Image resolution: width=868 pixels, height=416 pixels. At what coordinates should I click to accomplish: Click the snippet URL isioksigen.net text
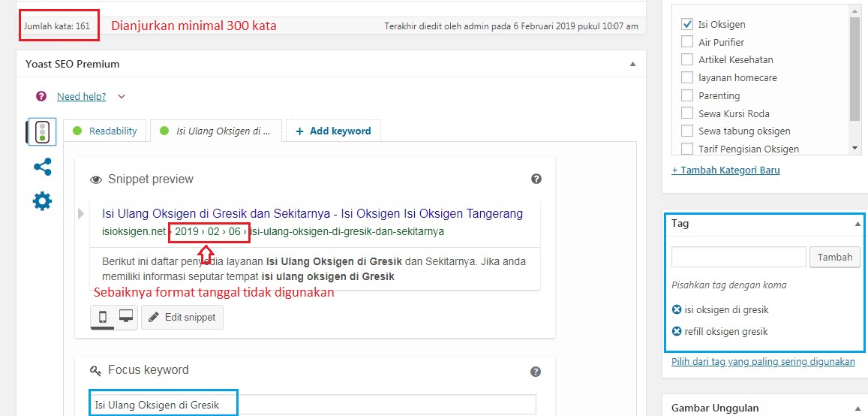point(134,232)
